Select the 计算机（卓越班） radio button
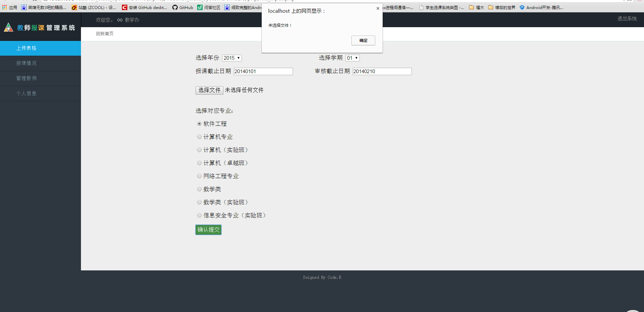Screen dimensions: 644x312 point(199,163)
